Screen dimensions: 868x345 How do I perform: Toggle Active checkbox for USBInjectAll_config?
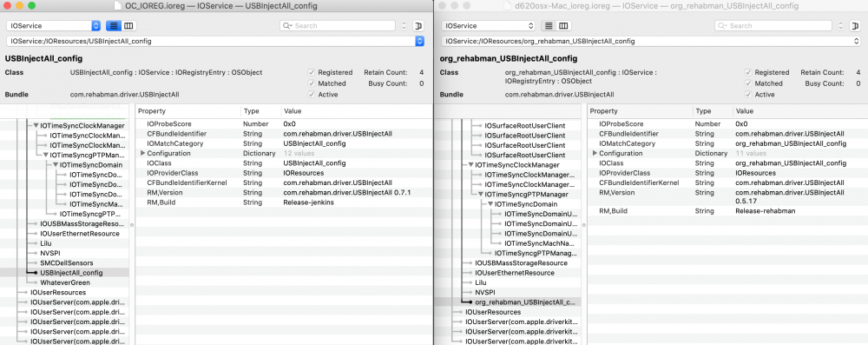[312, 95]
